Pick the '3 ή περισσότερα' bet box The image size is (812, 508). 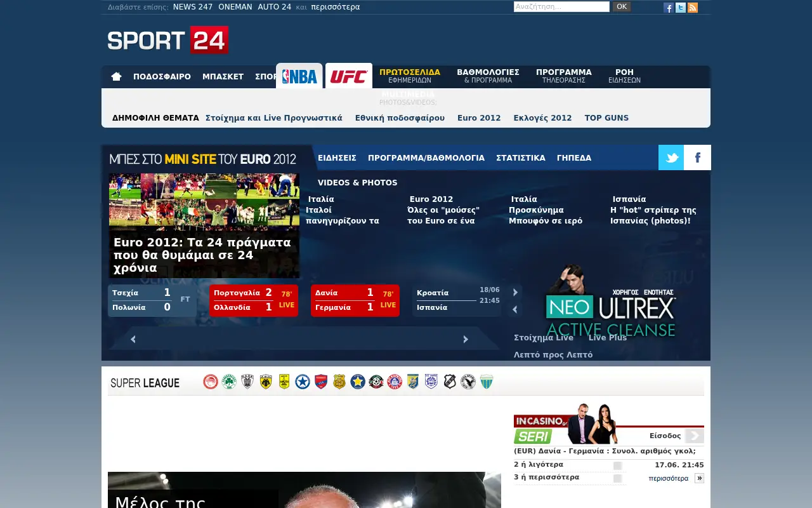tap(617, 478)
